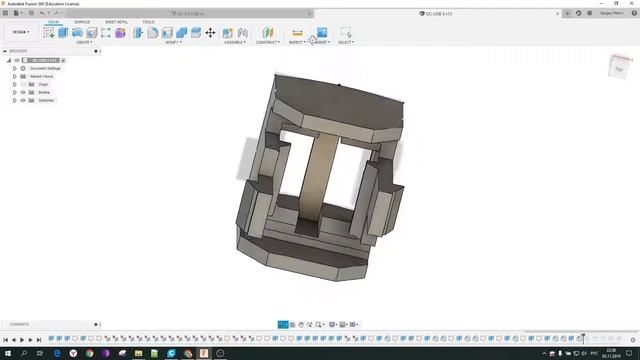Viewport: 640px width, 360px height.
Task: Toggle visibility of Sketches folder
Action: [23, 100]
